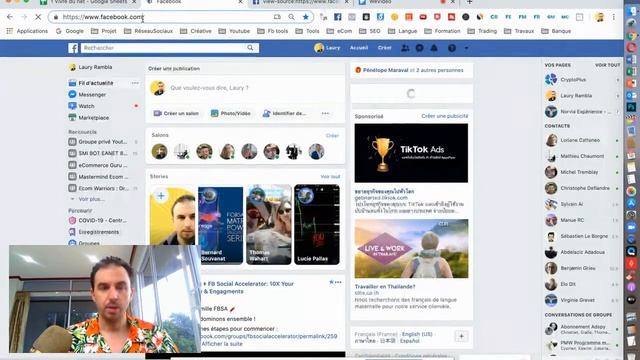Open Lucie Pallas's story

tap(317, 224)
